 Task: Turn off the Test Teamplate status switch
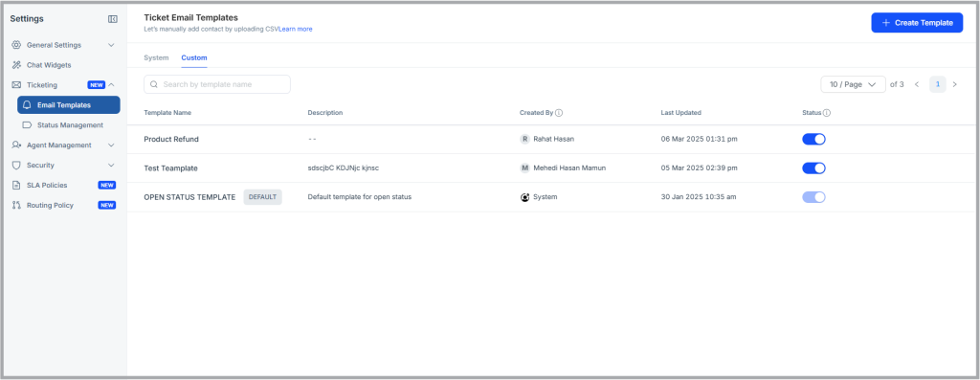coord(813,168)
